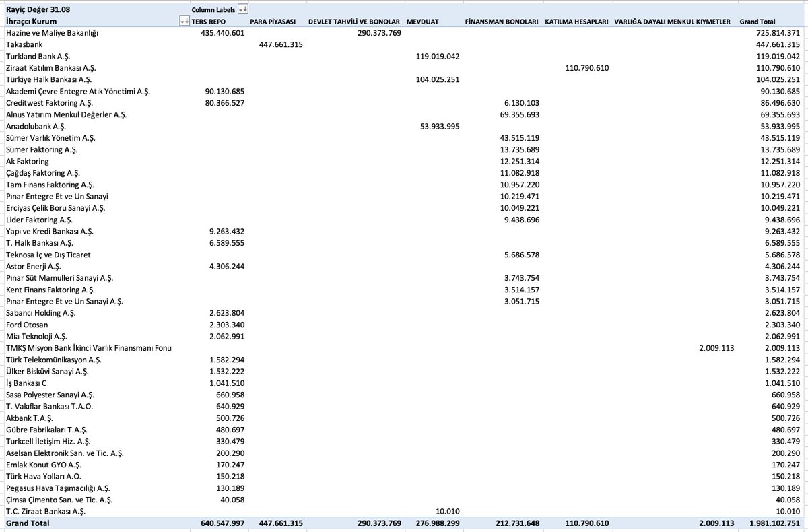The image size is (808, 532).
Task: Click the Sabancı Holding A.Ş. row label
Action: pyautogui.click(x=40, y=313)
